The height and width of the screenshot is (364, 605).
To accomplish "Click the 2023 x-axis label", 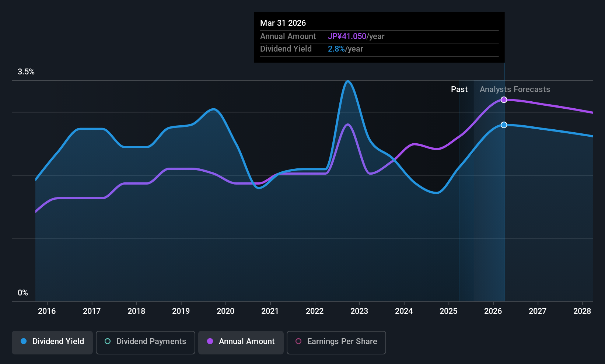I will pyautogui.click(x=359, y=311).
